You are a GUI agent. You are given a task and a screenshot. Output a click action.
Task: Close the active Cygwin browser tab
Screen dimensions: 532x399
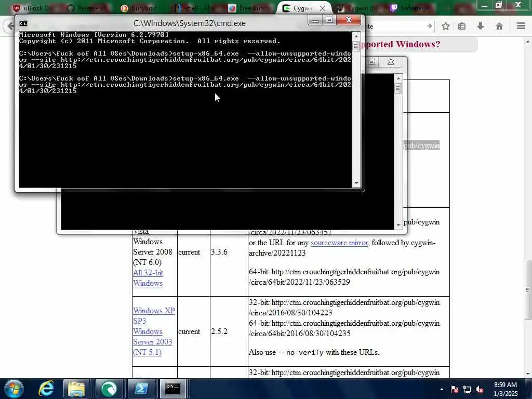coord(323,8)
